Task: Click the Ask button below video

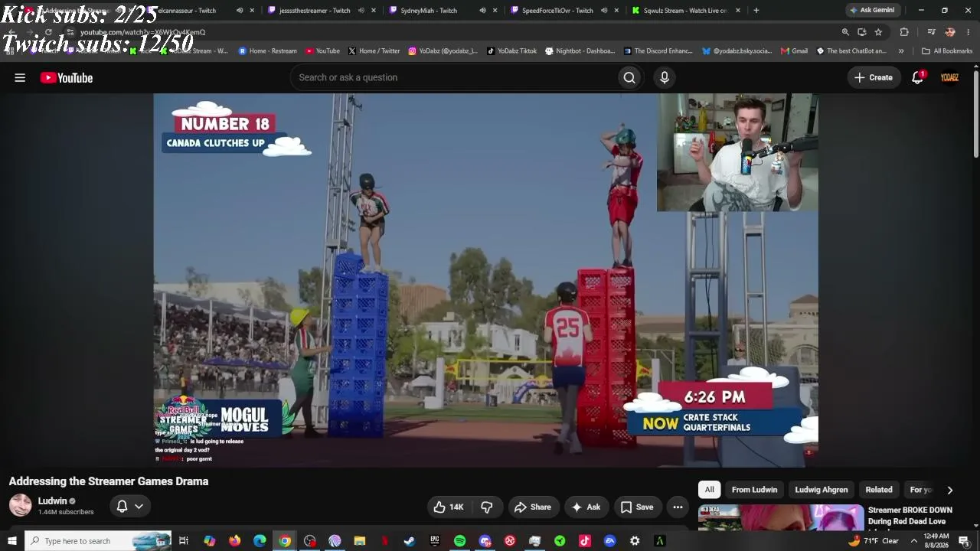Action: 586,507
